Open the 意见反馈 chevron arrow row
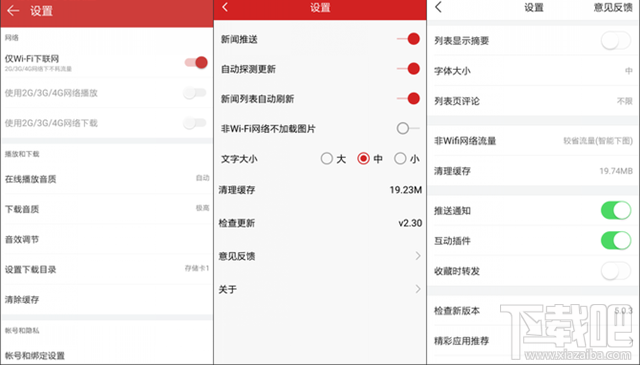 [x=320, y=256]
